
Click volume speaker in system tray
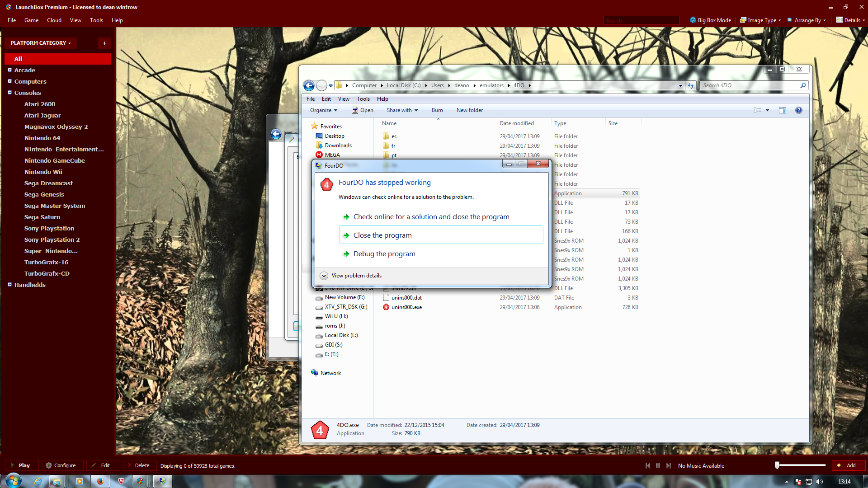820,482
